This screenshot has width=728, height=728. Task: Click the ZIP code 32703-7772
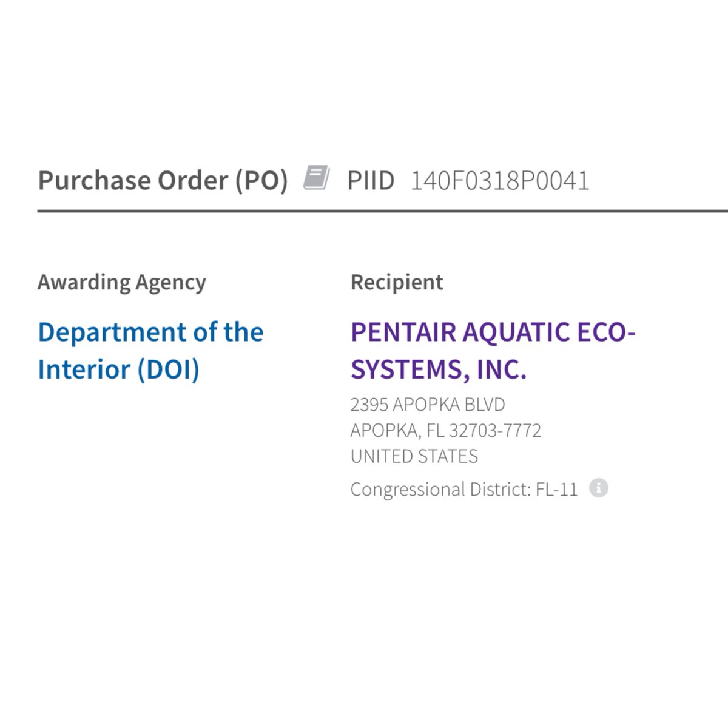coord(495,431)
